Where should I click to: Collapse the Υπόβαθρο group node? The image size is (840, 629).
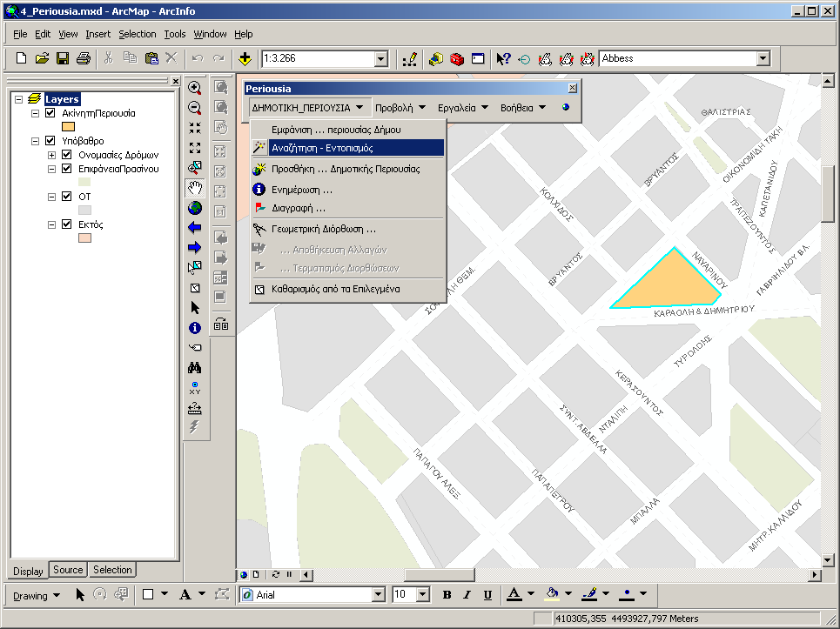tap(36, 141)
